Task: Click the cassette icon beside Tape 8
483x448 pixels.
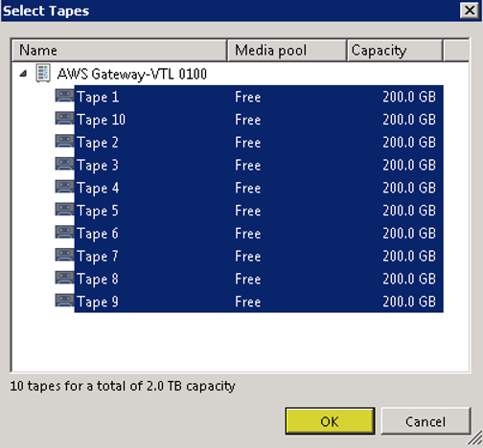Action: (65, 278)
